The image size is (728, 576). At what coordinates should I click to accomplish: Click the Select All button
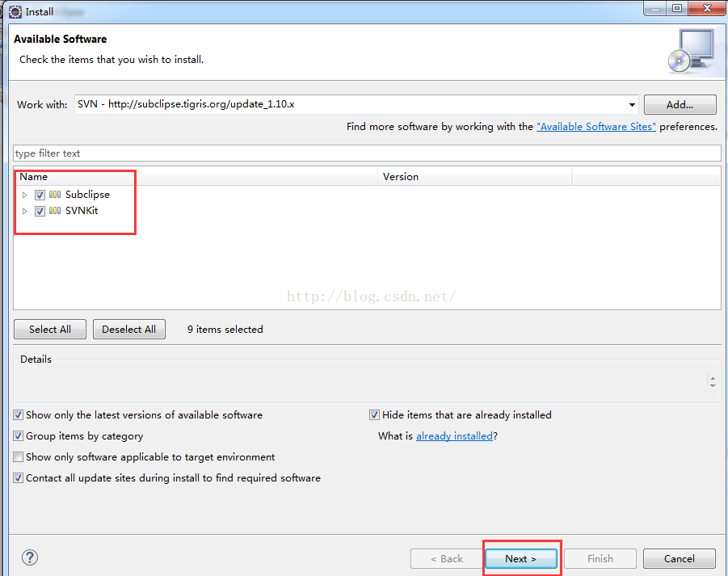click(50, 329)
